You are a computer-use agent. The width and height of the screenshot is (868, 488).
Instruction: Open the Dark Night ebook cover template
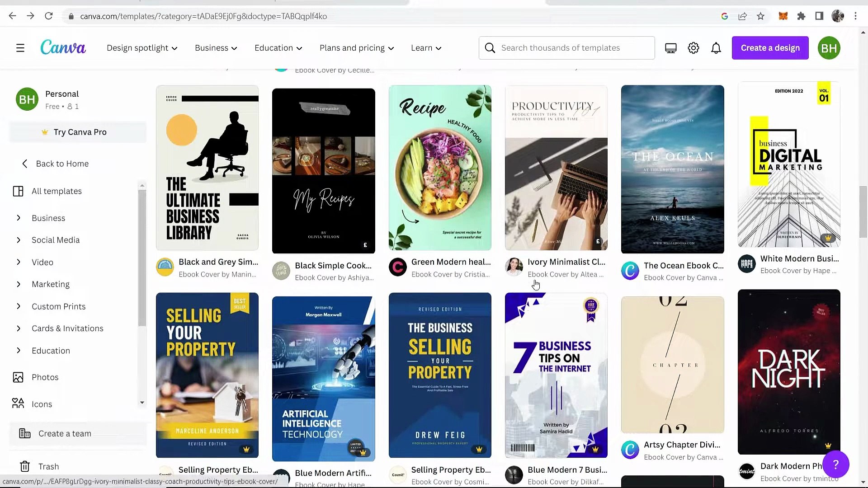point(788,371)
